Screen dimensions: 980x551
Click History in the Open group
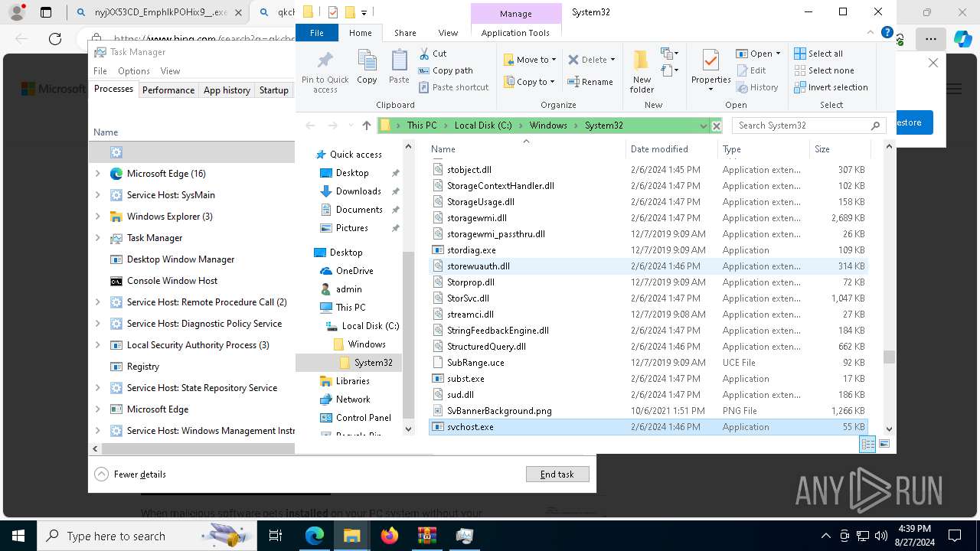(757, 87)
